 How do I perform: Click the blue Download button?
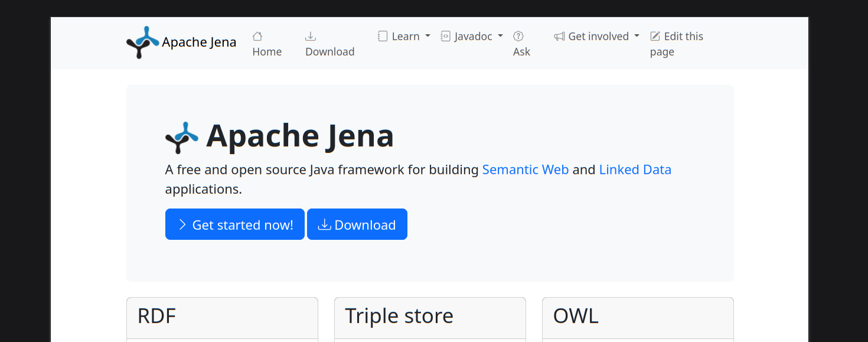click(357, 224)
